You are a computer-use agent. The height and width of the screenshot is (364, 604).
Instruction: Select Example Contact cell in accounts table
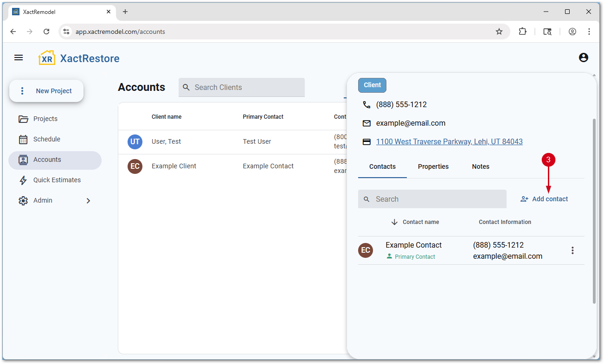pyautogui.click(x=268, y=166)
